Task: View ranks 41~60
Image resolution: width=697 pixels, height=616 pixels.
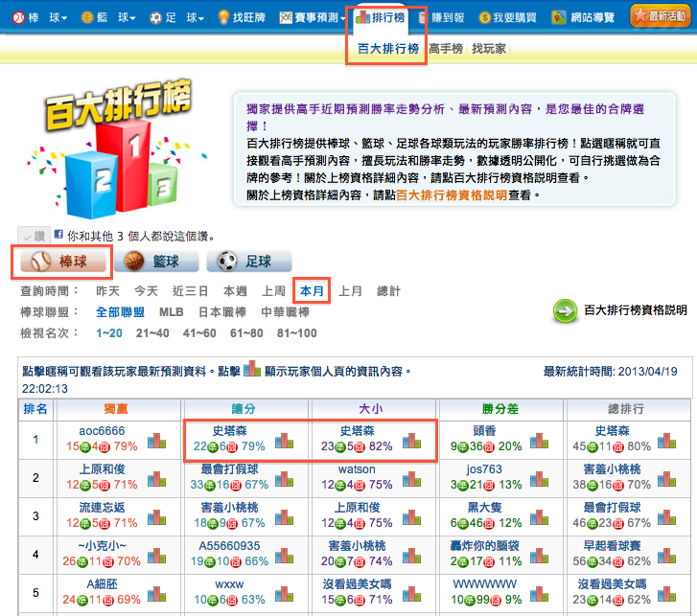Action: 199,333
